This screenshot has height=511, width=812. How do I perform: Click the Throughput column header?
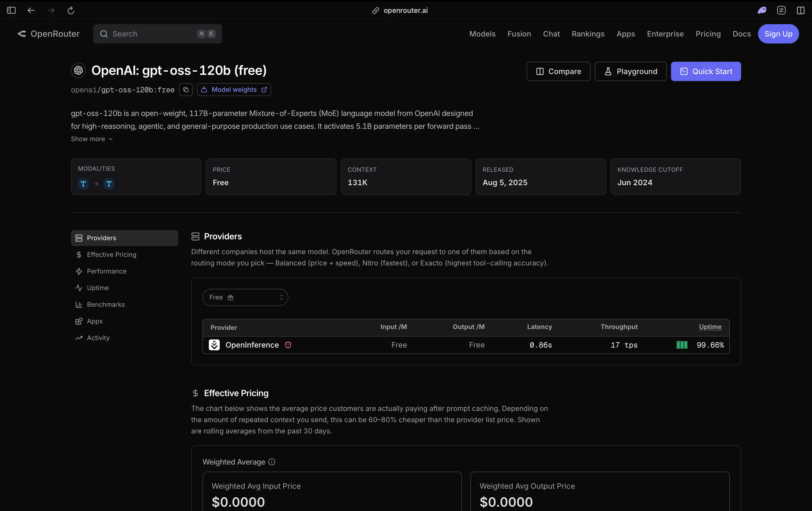(x=619, y=327)
